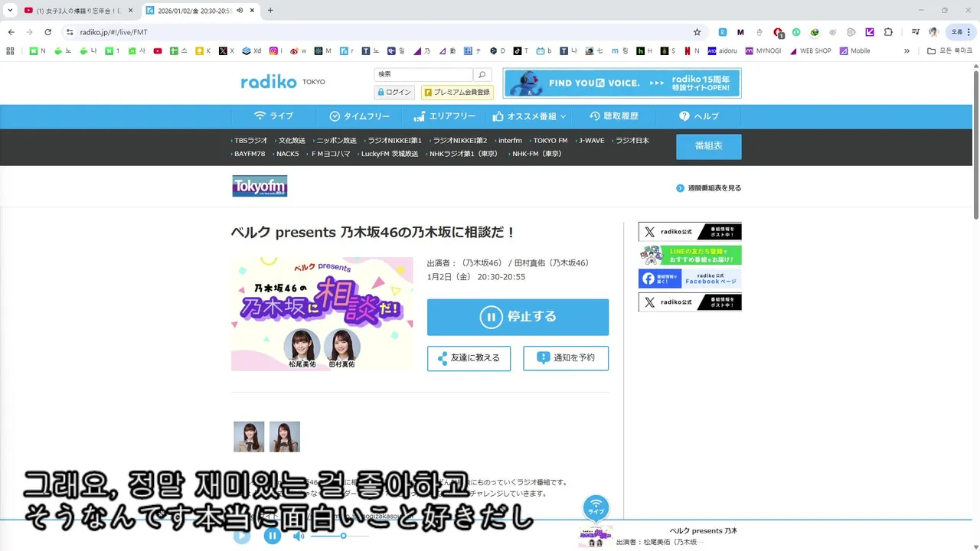Viewport: 980px width, 551px height.
Task: Click the ログイン button
Action: 394,92
